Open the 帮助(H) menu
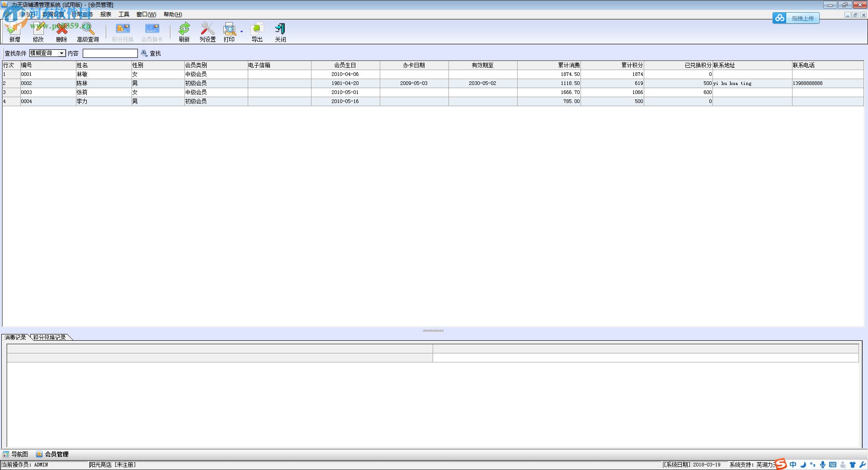This screenshot has height=470, width=868. pyautogui.click(x=173, y=14)
